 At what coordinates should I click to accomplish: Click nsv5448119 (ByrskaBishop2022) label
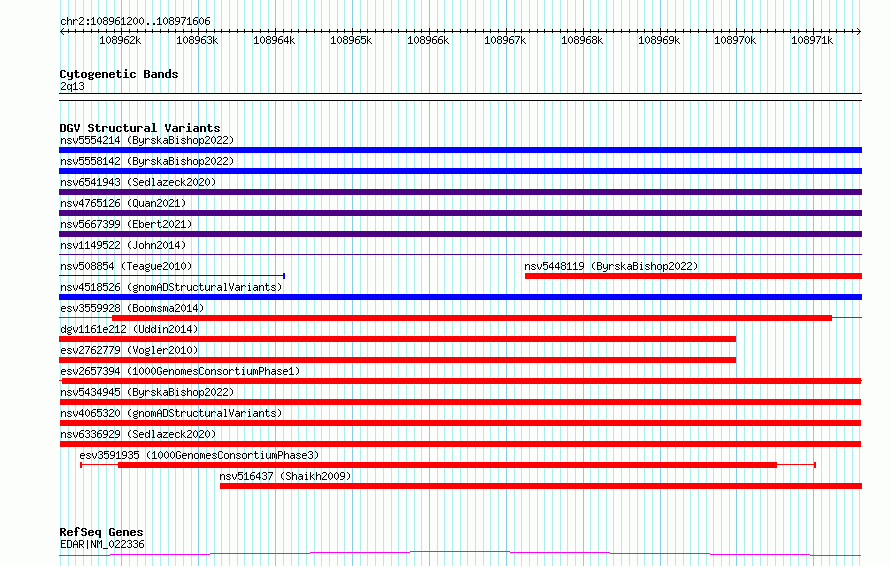coord(611,266)
